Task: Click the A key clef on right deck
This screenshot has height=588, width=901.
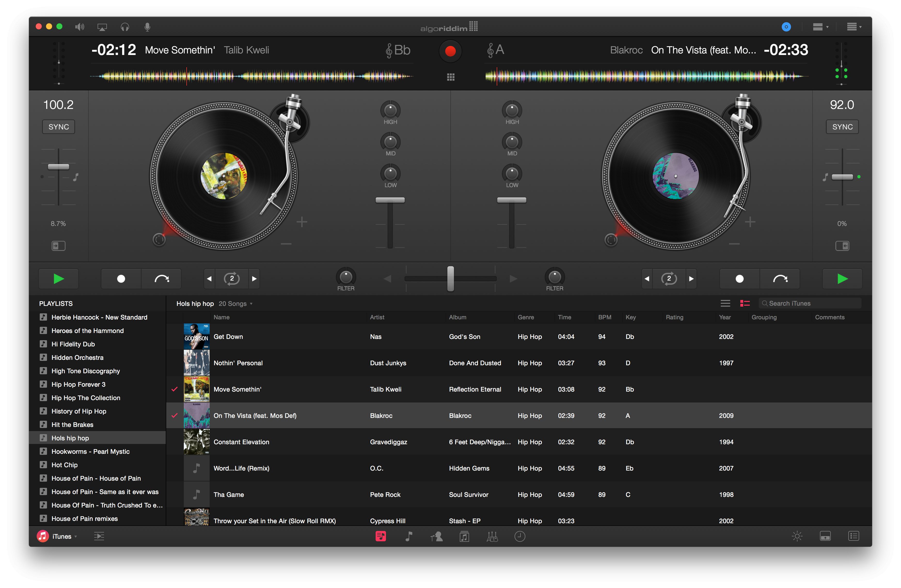Action: click(496, 50)
